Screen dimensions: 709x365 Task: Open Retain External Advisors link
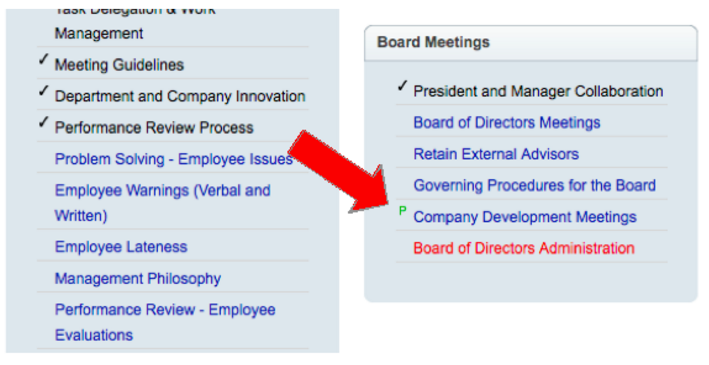(496, 154)
